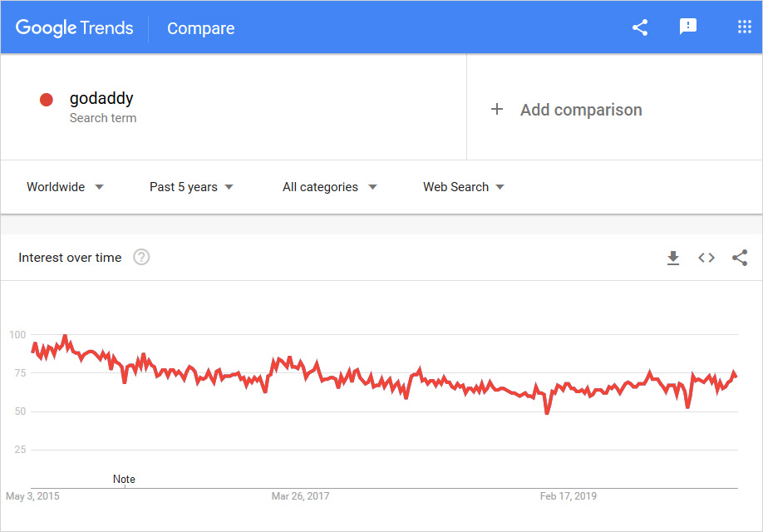Screen dimensions: 763x532
Task: Edit the godaddy search term field
Action: coord(101,99)
